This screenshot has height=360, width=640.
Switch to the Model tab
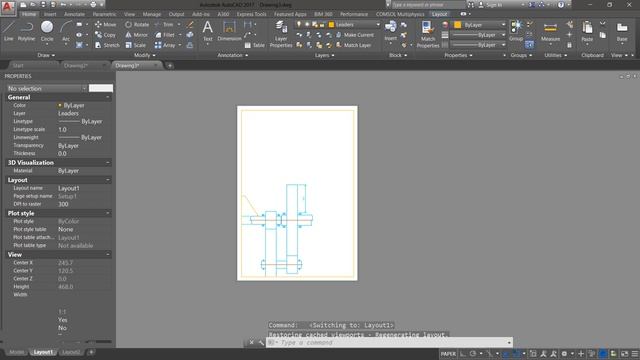coord(16,352)
